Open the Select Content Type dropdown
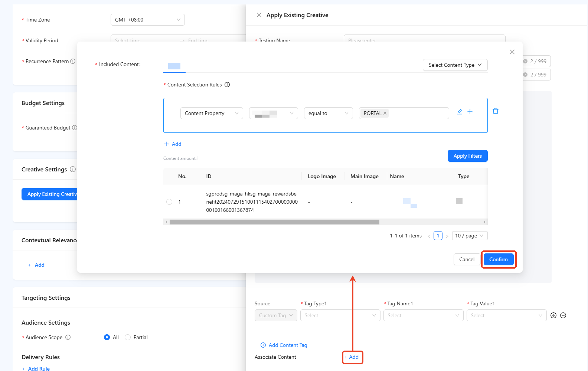The height and width of the screenshot is (371, 588). click(x=455, y=65)
